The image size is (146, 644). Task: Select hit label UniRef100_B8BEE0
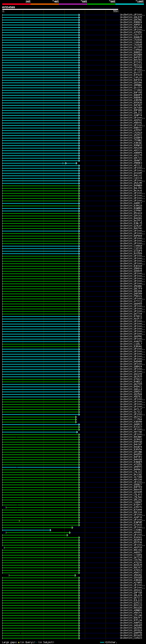coord(131,53)
